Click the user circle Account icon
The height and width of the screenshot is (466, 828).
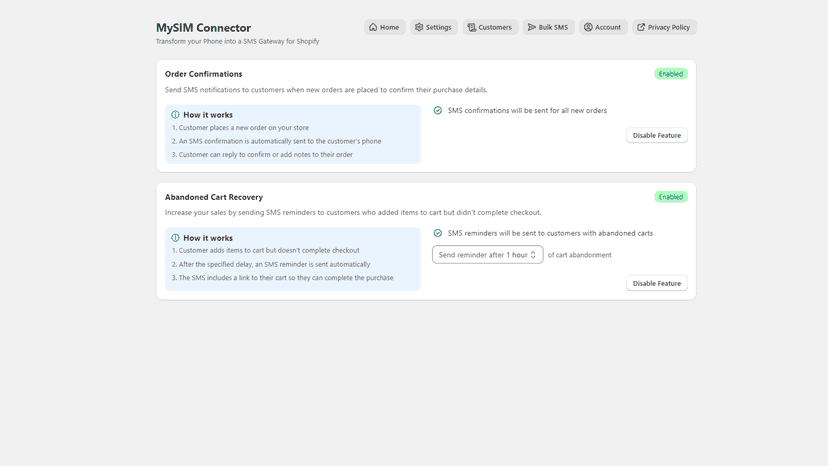[588, 27]
